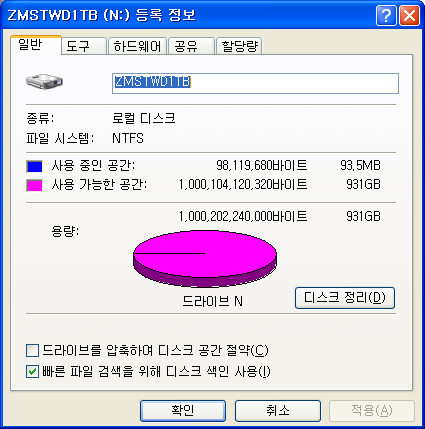425x429 pixels.
Task: Uncheck the disk indexing checkbox
Action: [32, 371]
